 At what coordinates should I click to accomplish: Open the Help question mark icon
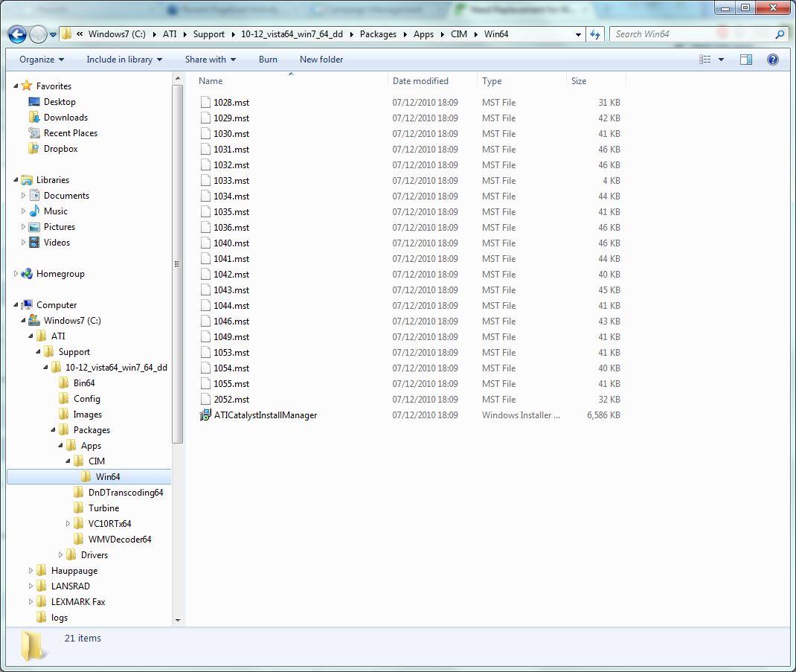(772, 60)
